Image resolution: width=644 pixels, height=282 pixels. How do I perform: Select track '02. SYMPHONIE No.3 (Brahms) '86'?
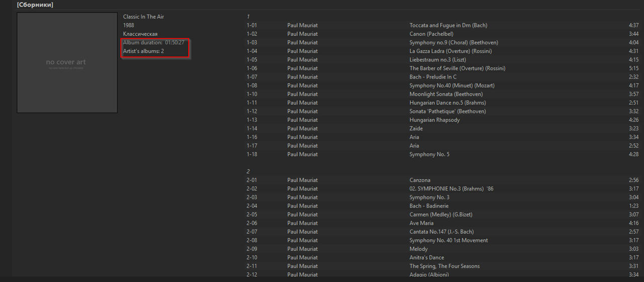[443, 188]
